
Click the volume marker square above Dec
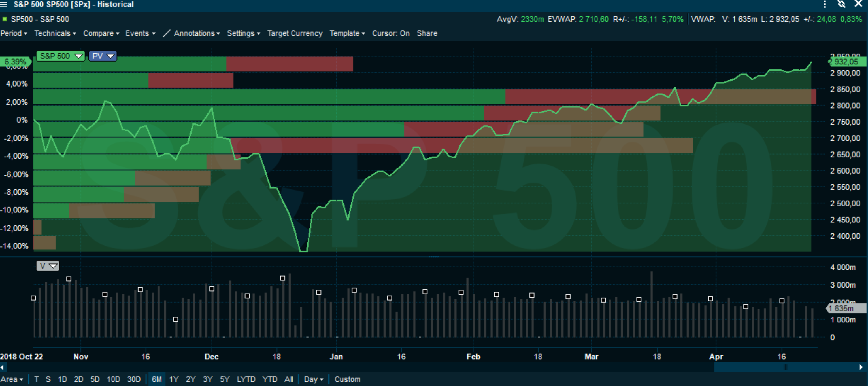pyautogui.click(x=212, y=289)
